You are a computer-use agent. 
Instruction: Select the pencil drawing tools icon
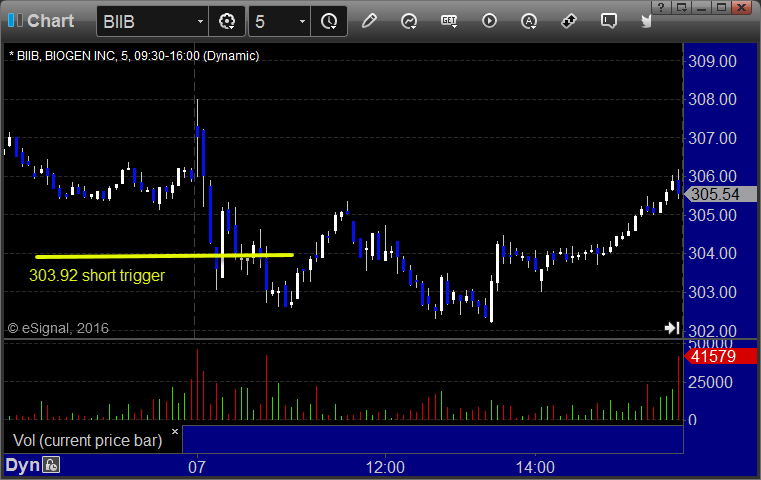[x=369, y=21]
